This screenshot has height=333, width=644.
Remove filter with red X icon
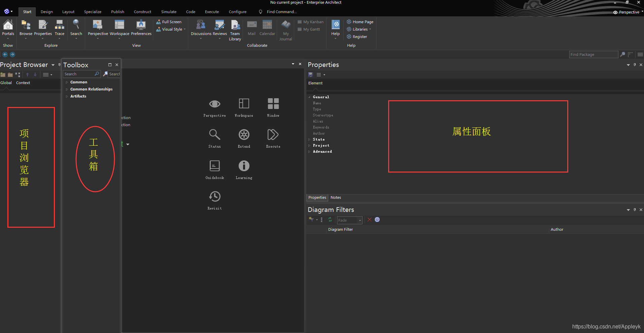click(x=369, y=220)
